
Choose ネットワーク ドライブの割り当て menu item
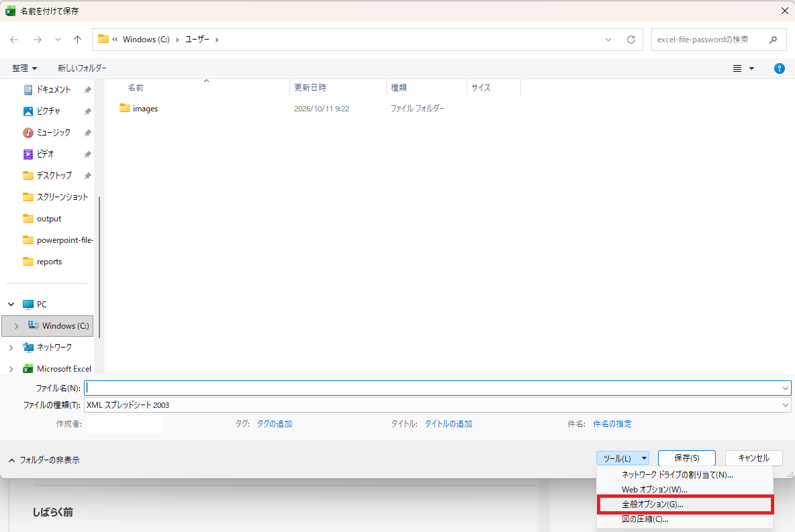(685, 475)
